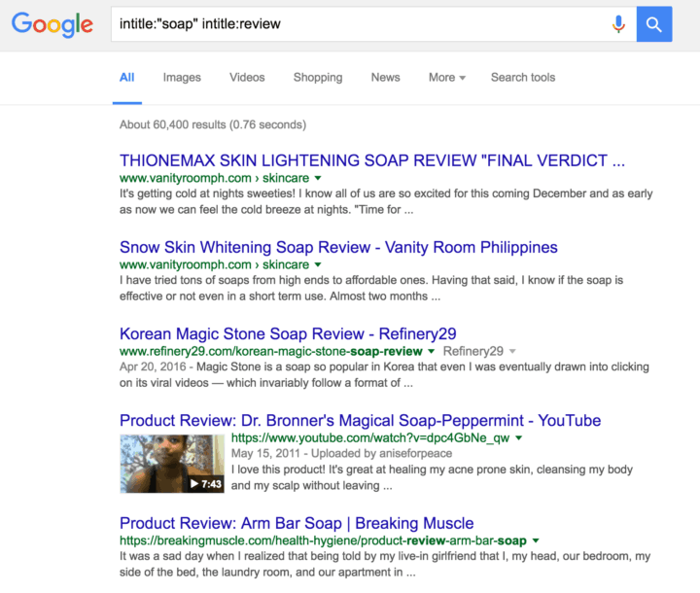Open Product Review: Arm Bar Soap link

(x=297, y=523)
